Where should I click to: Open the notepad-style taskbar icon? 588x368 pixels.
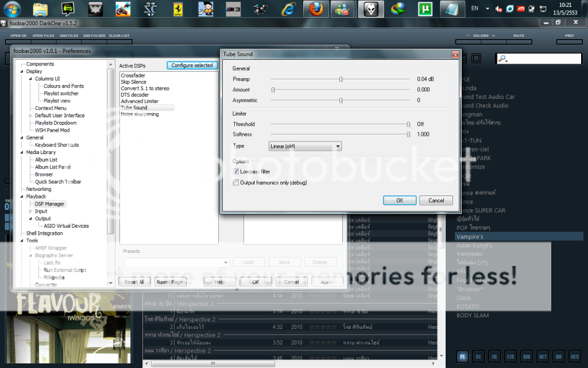click(x=451, y=9)
